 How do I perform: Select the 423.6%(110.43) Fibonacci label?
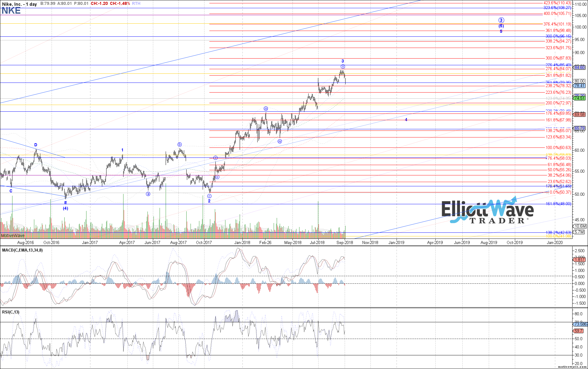coord(557,3)
